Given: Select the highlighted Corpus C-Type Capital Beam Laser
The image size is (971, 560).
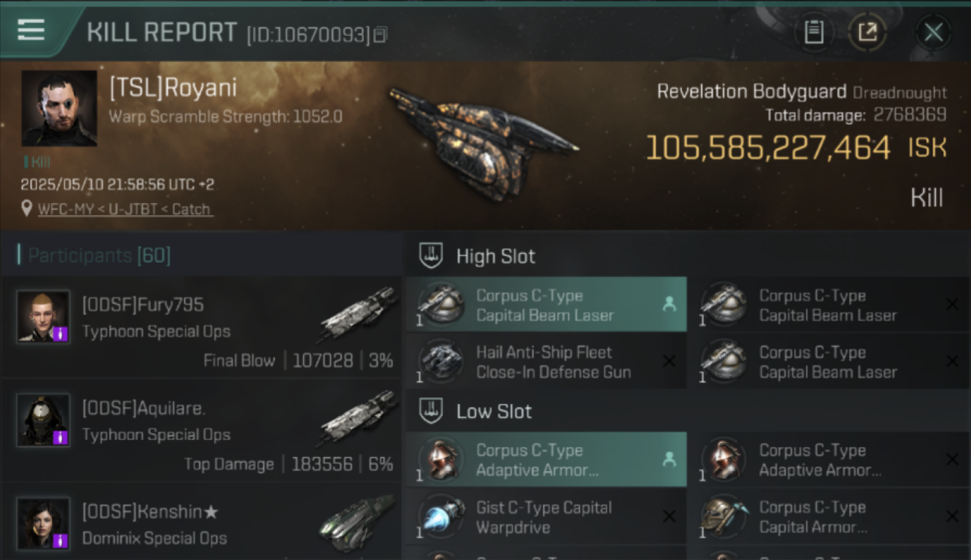Looking at the screenshot, I should 546,305.
